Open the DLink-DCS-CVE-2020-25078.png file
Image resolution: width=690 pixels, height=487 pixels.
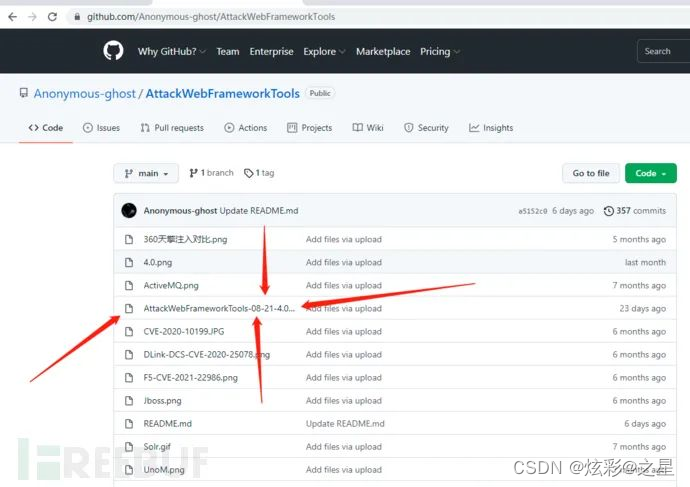(206, 355)
